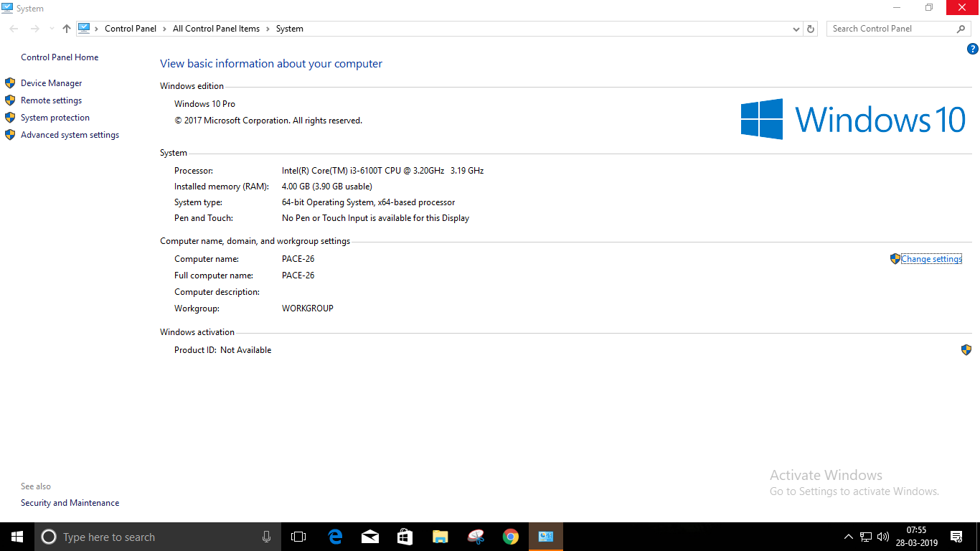Open Microsoft Store from the taskbar
The width and height of the screenshot is (980, 551).
[405, 537]
